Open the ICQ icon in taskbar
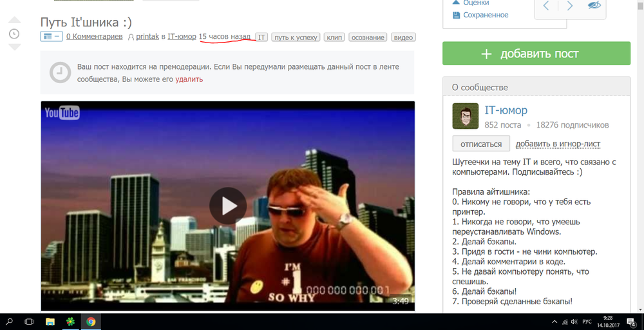644x330 pixels. tap(70, 321)
